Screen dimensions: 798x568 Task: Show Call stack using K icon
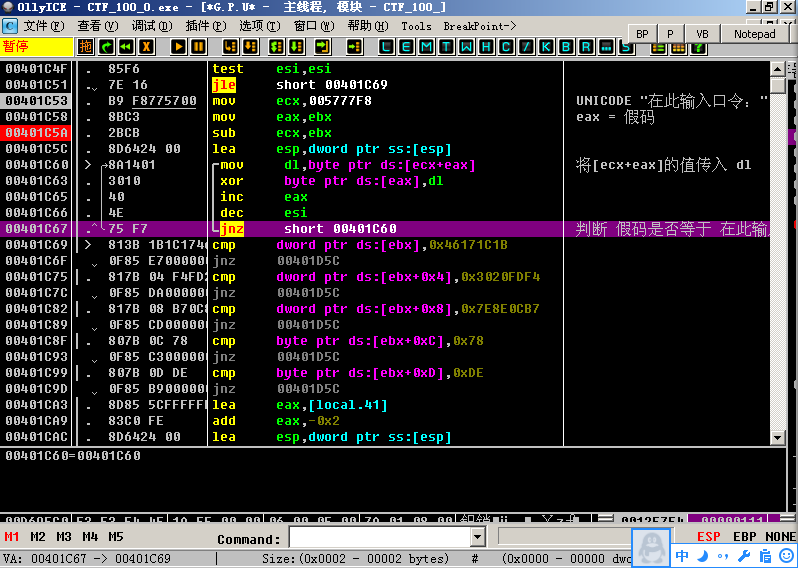click(546, 46)
